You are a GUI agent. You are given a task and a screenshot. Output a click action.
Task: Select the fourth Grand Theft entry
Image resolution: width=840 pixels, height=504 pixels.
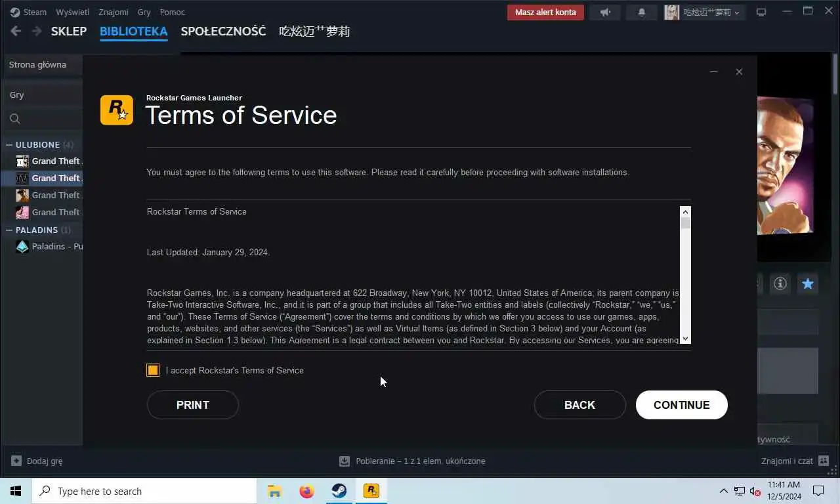(42, 212)
